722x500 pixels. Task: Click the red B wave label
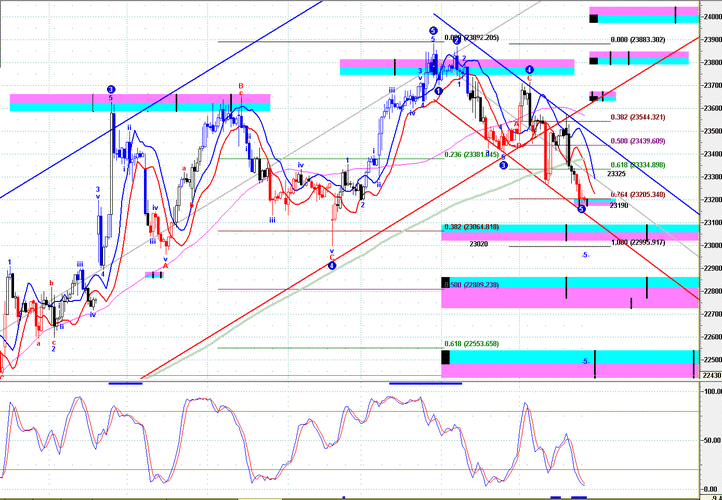[x=240, y=86]
